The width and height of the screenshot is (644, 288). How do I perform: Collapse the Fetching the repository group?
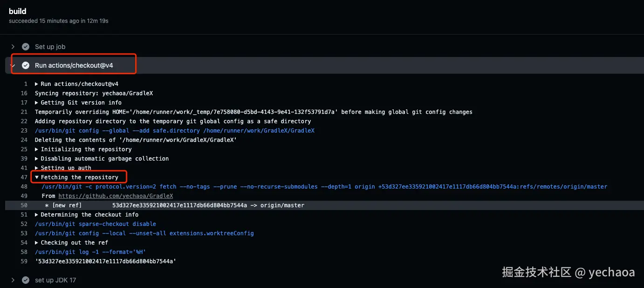37,177
